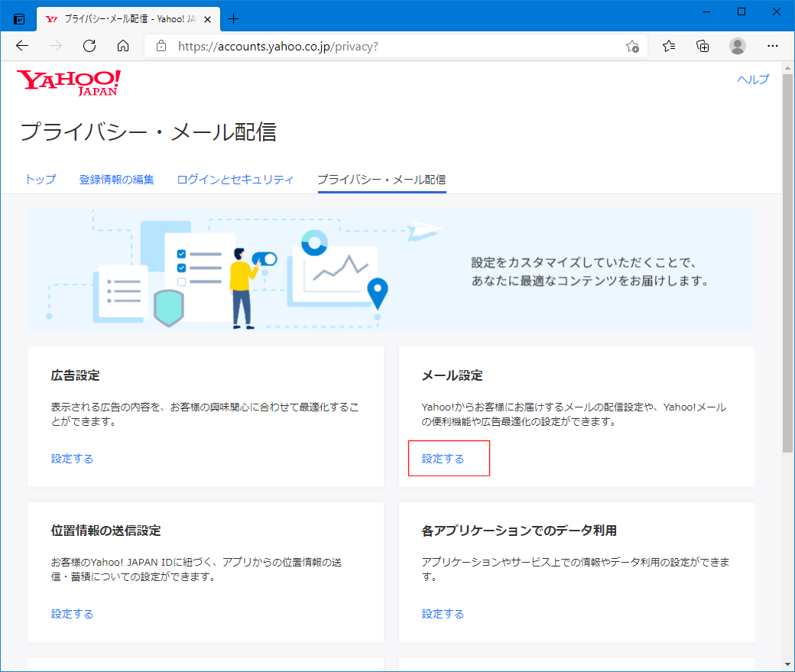Open 設定する under メール設定
The width and height of the screenshot is (795, 672).
tap(443, 459)
